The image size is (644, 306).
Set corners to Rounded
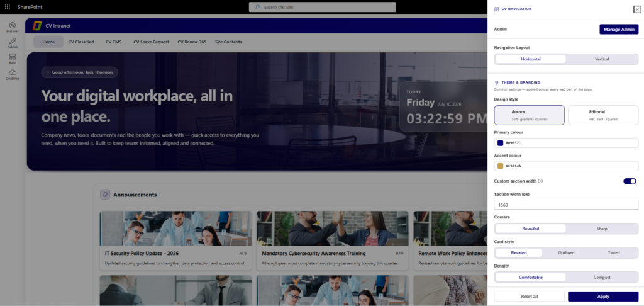(x=531, y=229)
